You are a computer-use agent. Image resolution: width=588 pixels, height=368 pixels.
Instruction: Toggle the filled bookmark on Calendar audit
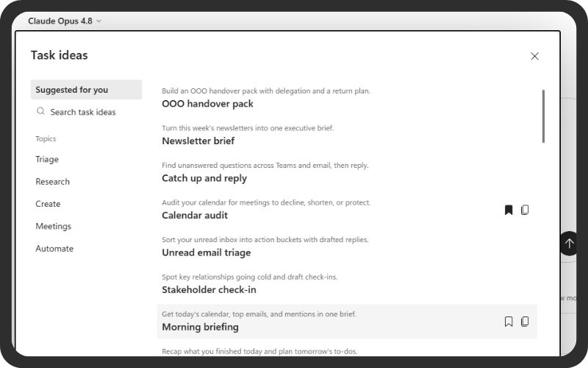[x=509, y=210]
